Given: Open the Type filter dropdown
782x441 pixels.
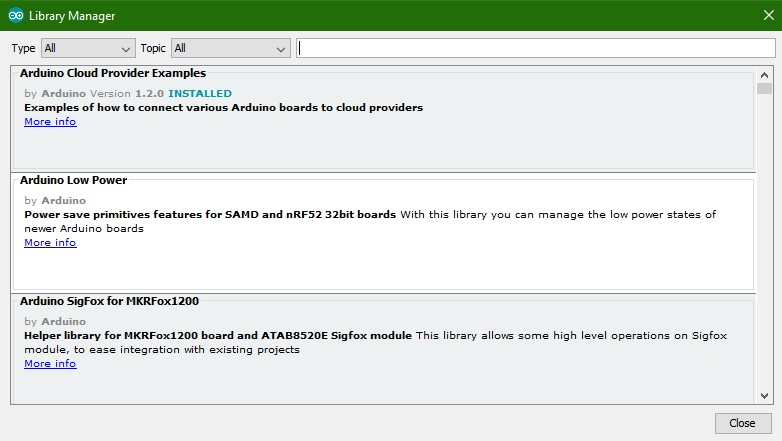Looking at the screenshot, I should pyautogui.click(x=88, y=48).
